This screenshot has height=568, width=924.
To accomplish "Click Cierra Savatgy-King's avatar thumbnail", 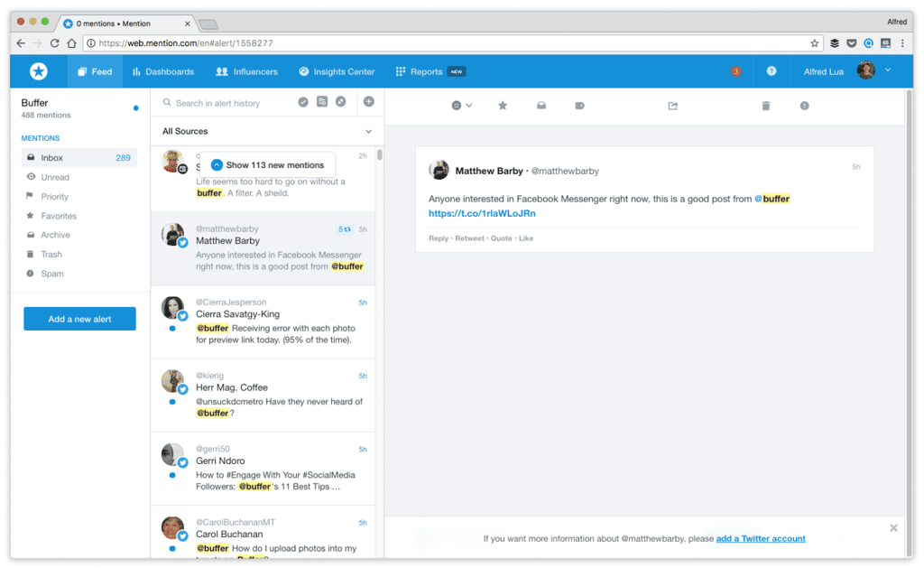I will (172, 308).
